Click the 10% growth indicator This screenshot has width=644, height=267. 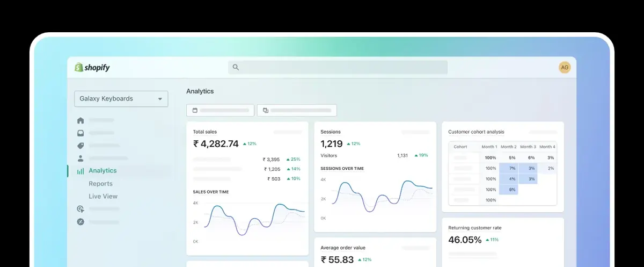point(293,179)
